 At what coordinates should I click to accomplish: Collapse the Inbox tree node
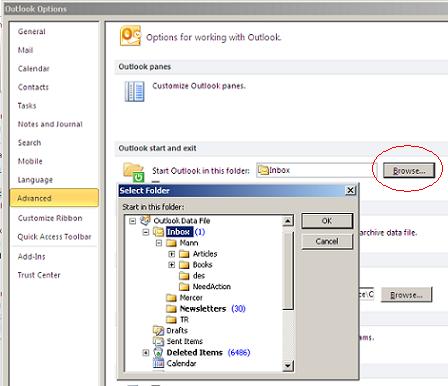pyautogui.click(x=146, y=232)
